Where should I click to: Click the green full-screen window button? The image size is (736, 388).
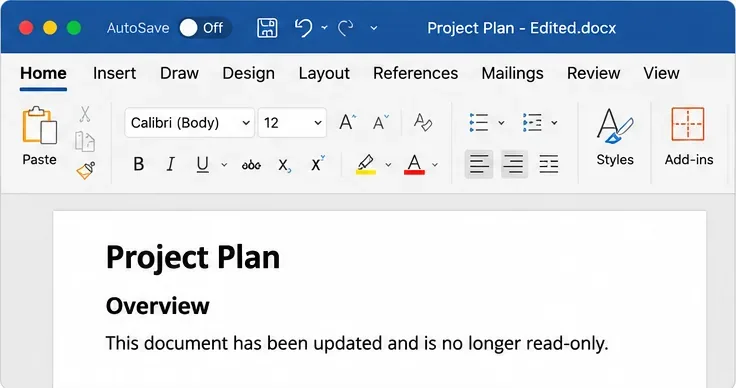(74, 28)
